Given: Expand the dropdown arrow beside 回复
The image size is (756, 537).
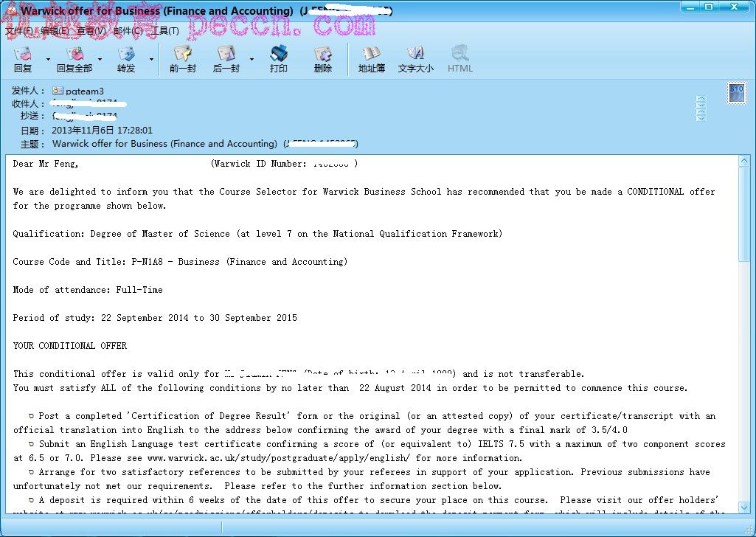Looking at the screenshot, I should point(49,59).
